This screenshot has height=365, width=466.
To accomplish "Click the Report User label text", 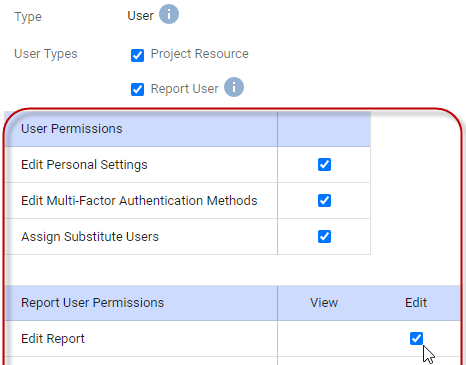I will (x=184, y=89).
